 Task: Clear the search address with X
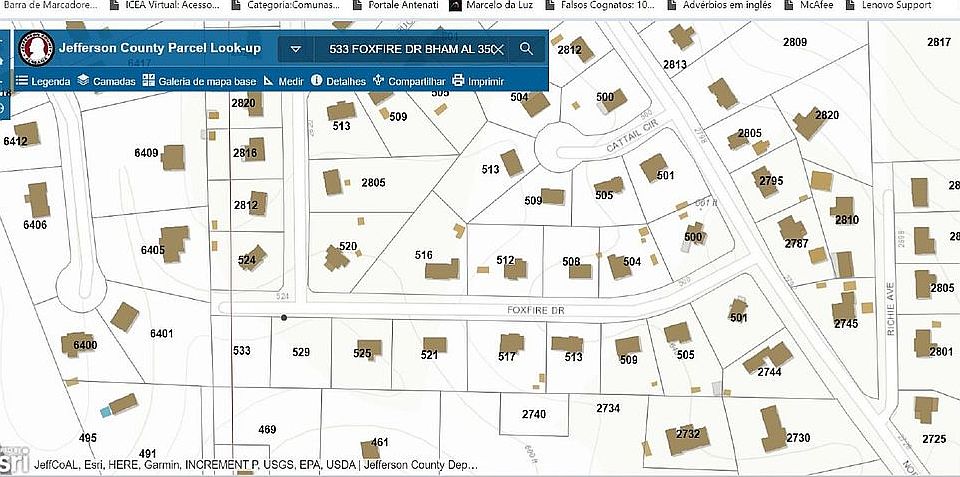coord(498,50)
